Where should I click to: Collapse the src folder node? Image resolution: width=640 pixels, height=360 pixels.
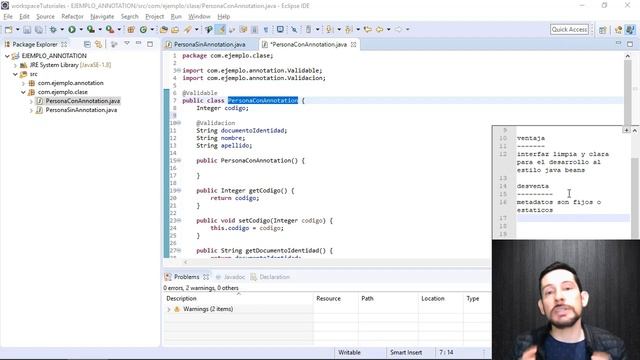click(16, 74)
